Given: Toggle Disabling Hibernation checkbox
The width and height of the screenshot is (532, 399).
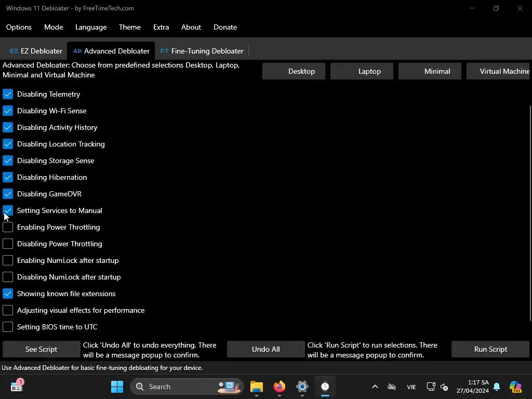Looking at the screenshot, I should (8, 177).
